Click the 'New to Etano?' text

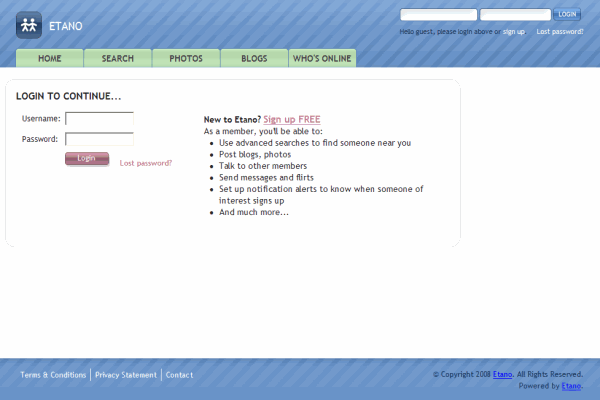pyautogui.click(x=232, y=119)
